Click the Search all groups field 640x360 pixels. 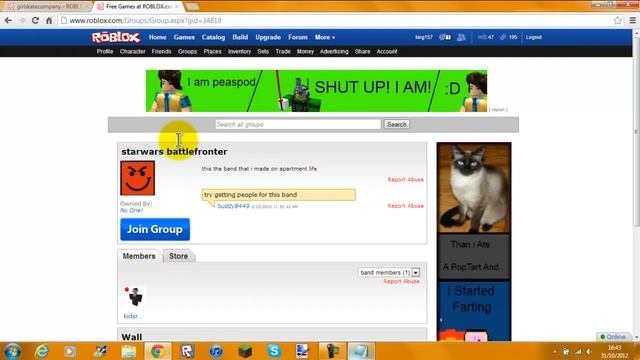coord(298,124)
